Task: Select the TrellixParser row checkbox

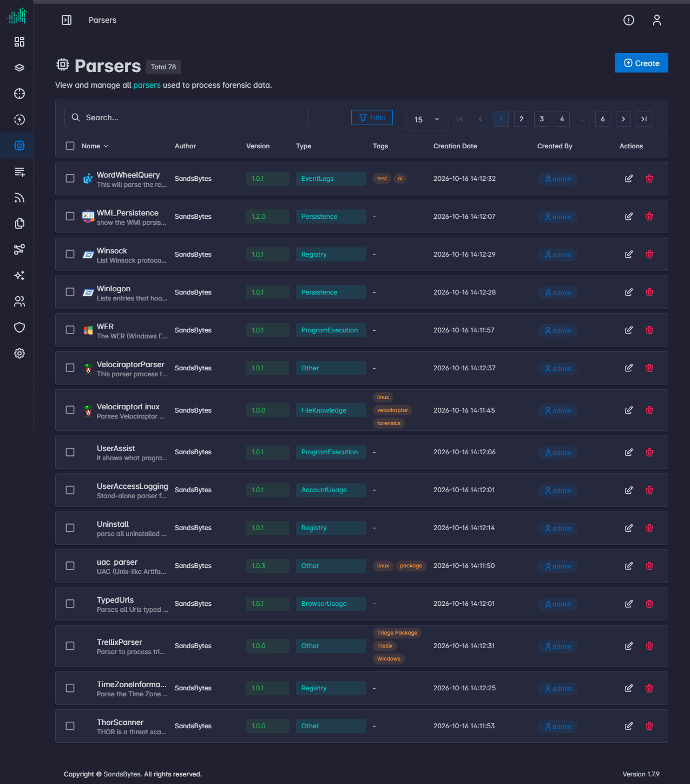Action: [70, 646]
